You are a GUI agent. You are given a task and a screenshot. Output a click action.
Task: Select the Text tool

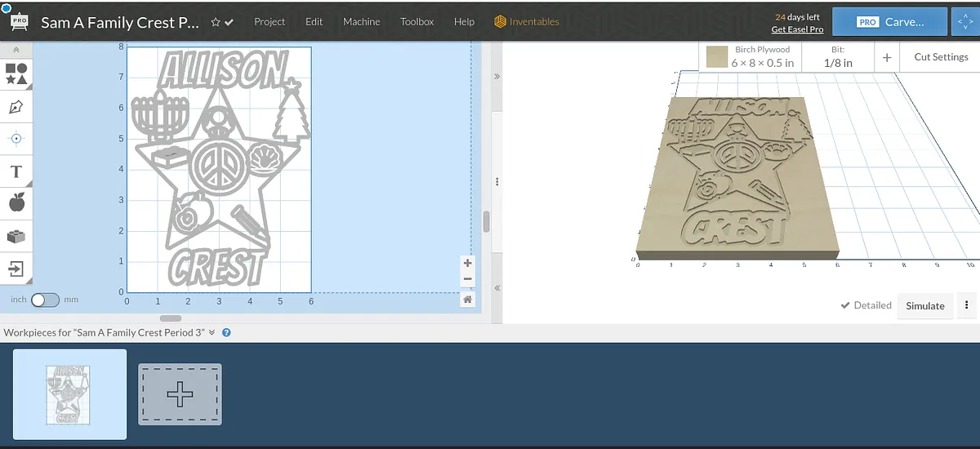click(x=16, y=171)
